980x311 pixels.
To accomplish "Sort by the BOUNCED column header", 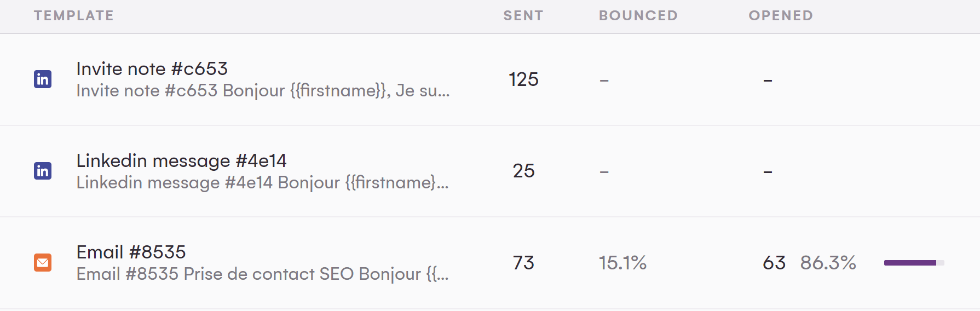I will [638, 16].
